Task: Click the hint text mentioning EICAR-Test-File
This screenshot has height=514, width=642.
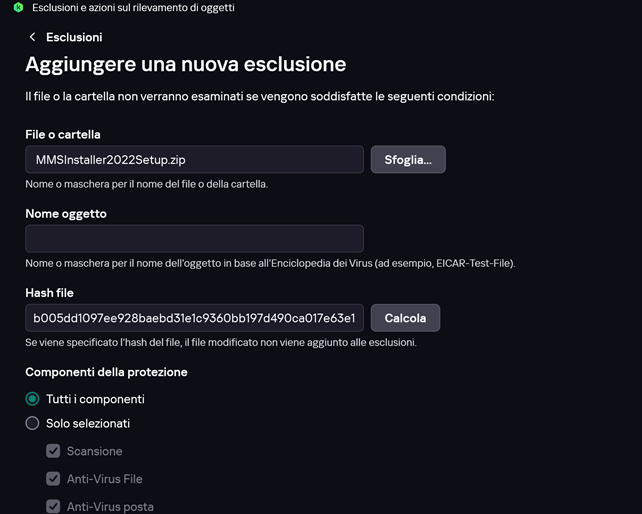Action: click(270, 263)
